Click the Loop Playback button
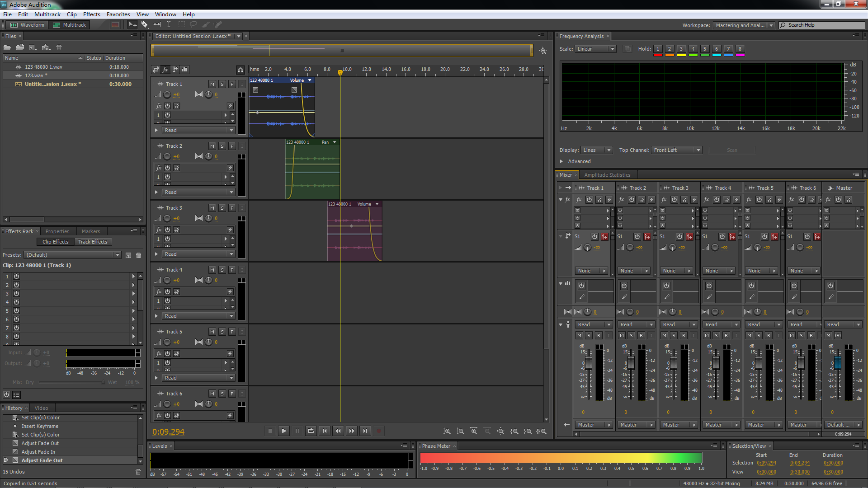The height and width of the screenshot is (488, 868). pyautogui.click(x=311, y=431)
